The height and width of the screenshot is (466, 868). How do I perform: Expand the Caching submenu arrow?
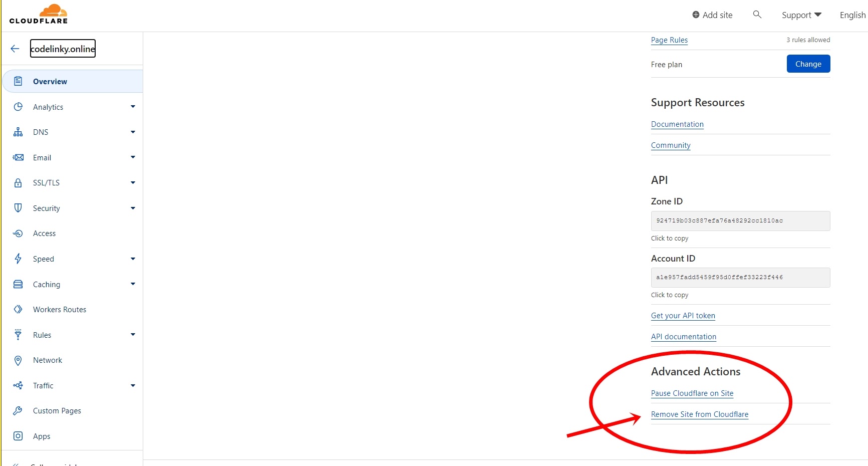[133, 284]
